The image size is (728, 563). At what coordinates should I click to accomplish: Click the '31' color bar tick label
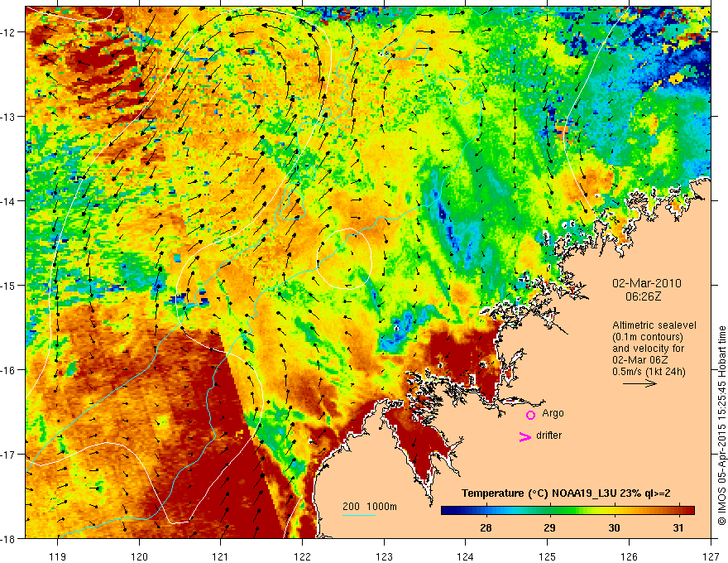678,527
